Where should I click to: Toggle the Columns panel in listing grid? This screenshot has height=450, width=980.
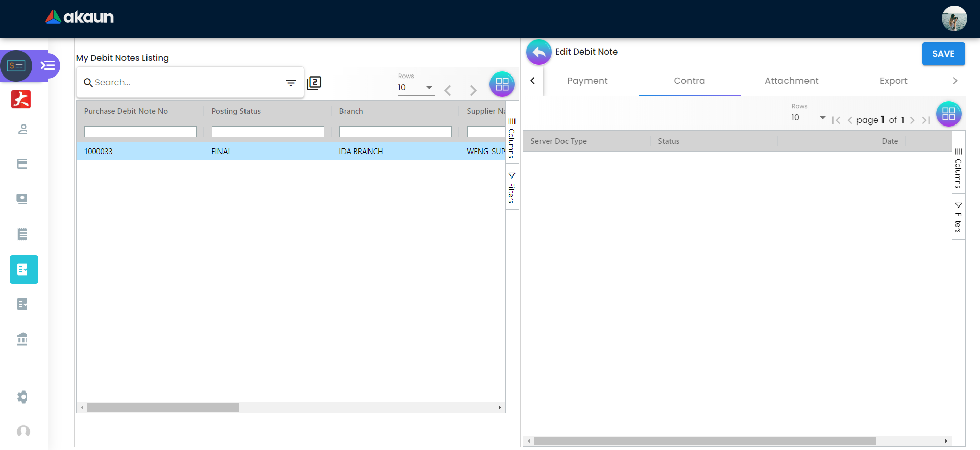(x=512, y=138)
